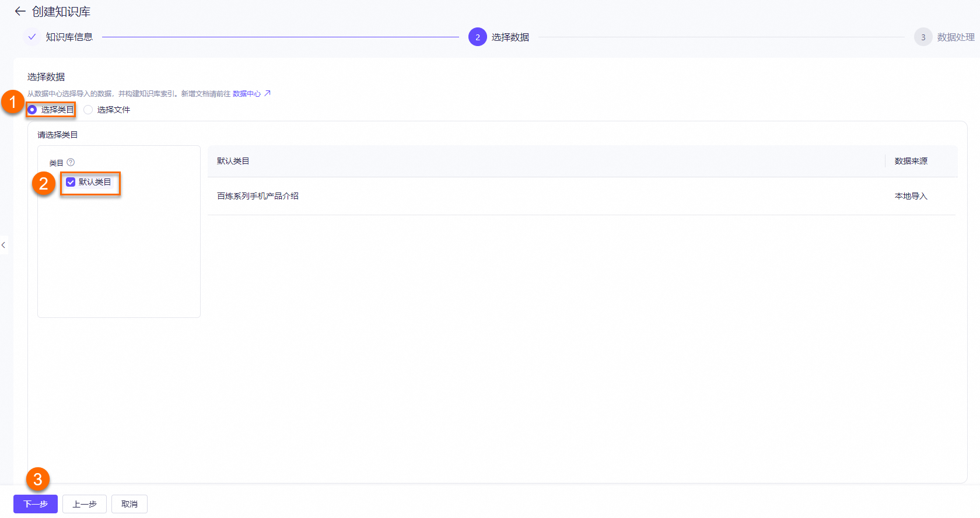Click the 百炼系列手机产品介绍 file row

258,196
